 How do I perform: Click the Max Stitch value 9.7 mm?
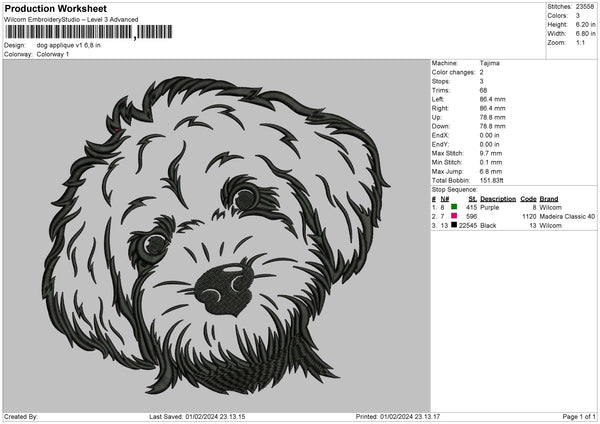(491, 153)
